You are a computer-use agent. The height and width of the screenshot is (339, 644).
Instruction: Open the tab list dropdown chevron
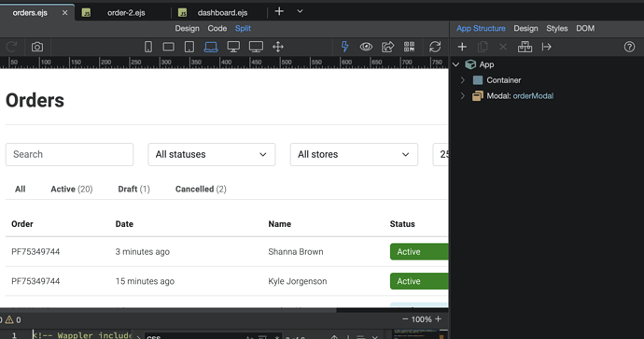click(300, 11)
